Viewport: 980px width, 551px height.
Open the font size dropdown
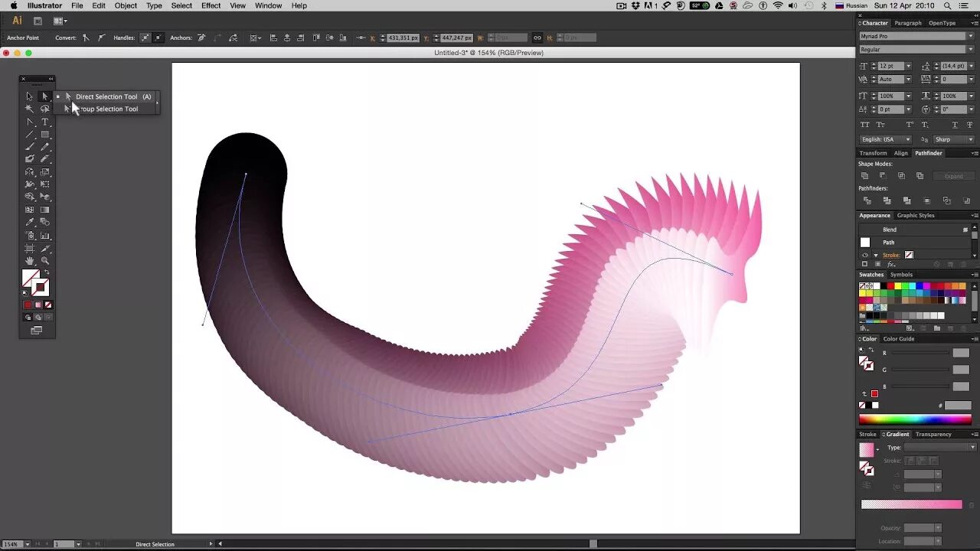(x=909, y=66)
